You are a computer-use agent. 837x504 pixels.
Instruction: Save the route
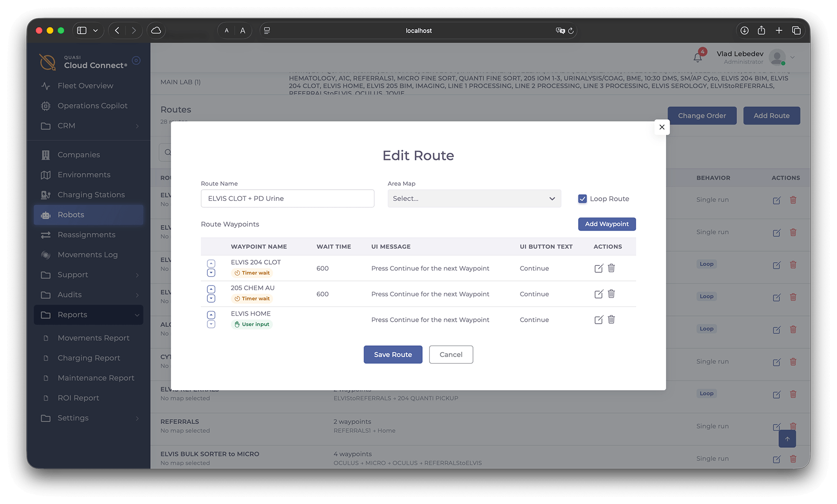[393, 354]
